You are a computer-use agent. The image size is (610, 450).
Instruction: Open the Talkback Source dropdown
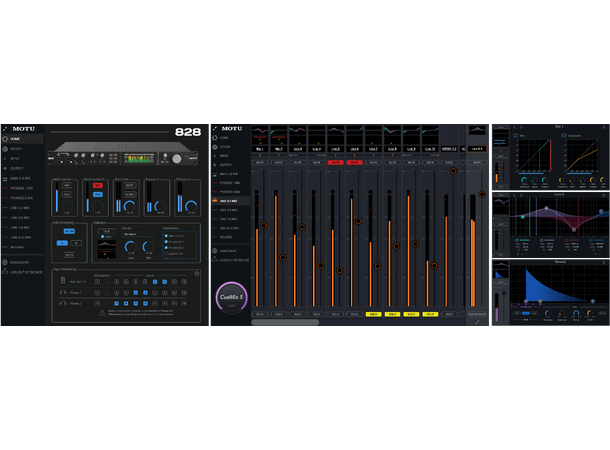(139, 234)
